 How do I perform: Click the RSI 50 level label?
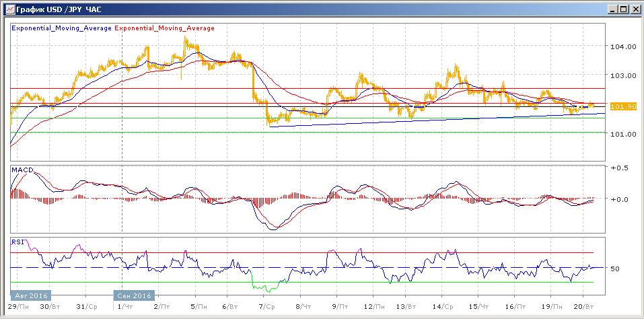614,269
